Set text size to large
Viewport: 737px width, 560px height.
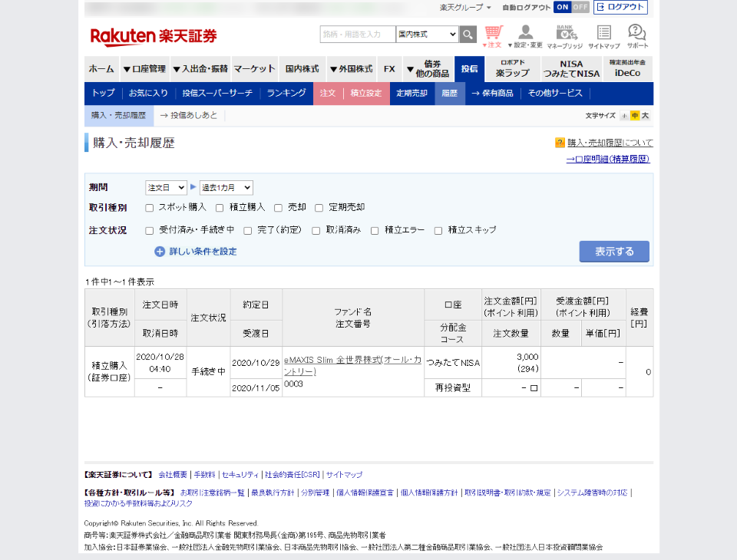point(646,116)
